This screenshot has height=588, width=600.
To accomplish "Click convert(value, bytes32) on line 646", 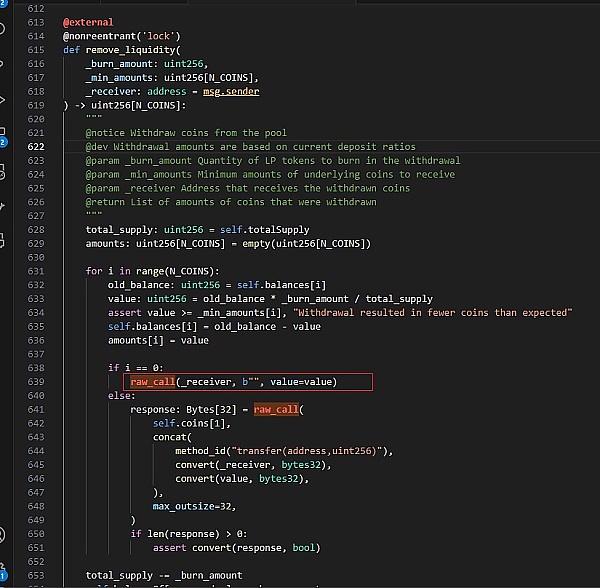I will click(x=240, y=479).
